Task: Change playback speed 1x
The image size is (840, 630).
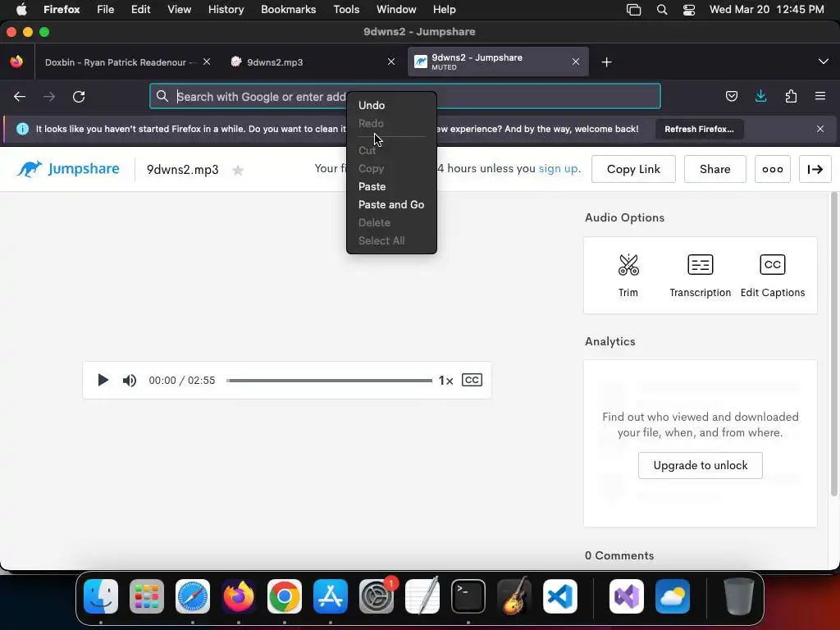Action: point(445,381)
